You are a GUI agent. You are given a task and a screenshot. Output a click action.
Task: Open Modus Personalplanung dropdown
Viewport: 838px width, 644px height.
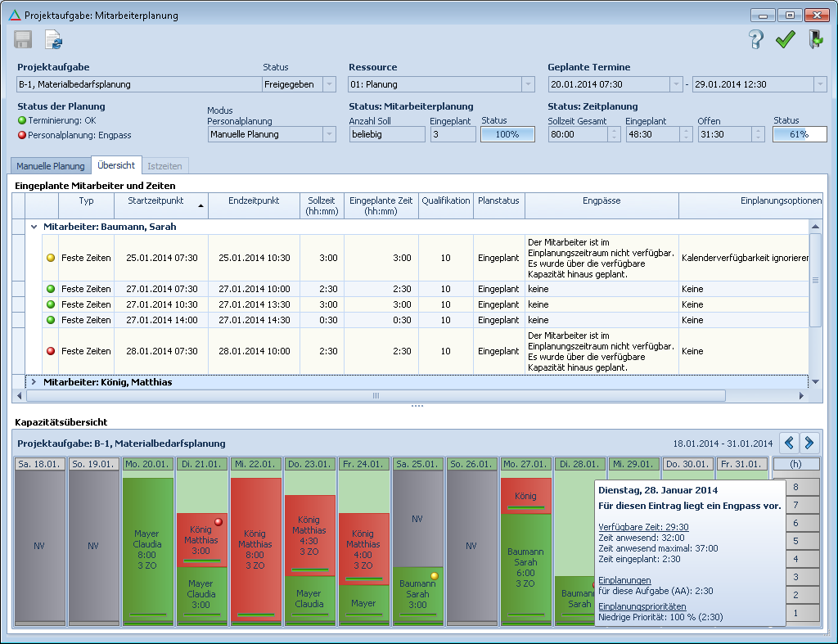(329, 134)
